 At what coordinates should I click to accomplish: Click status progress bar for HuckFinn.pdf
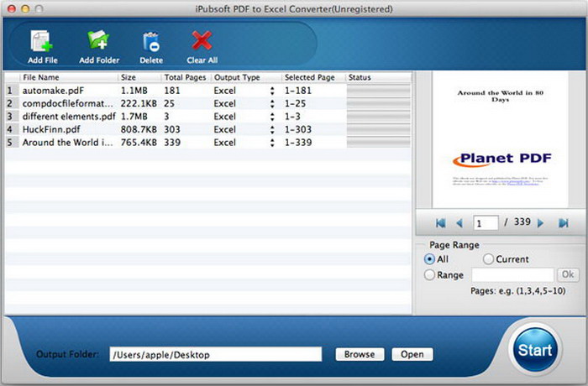coord(378,130)
